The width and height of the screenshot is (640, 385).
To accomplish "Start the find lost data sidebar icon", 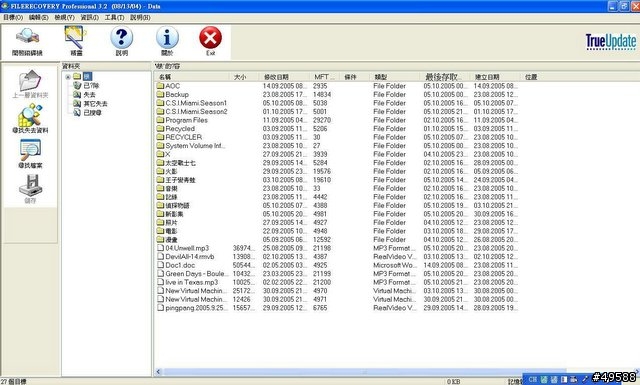I will coord(30,115).
